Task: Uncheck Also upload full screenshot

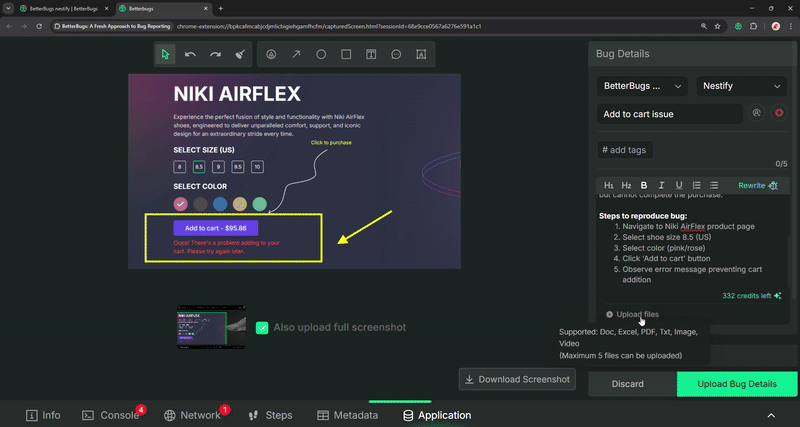Action: (x=262, y=328)
